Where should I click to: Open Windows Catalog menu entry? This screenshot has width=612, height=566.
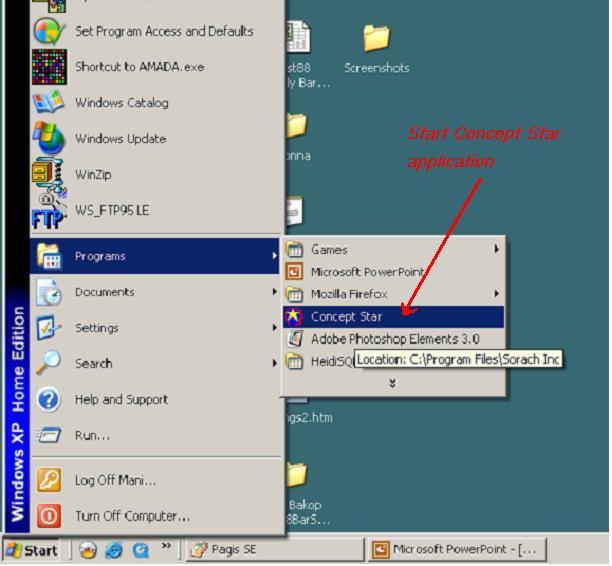pyautogui.click(x=156, y=103)
